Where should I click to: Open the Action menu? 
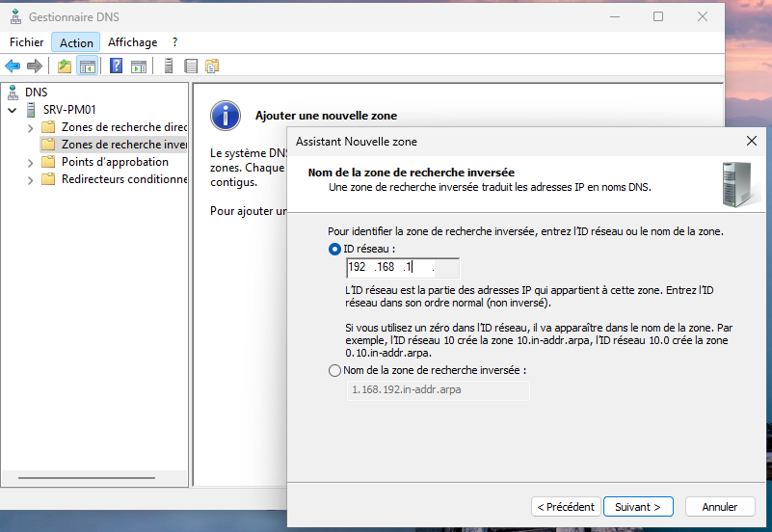[76, 42]
